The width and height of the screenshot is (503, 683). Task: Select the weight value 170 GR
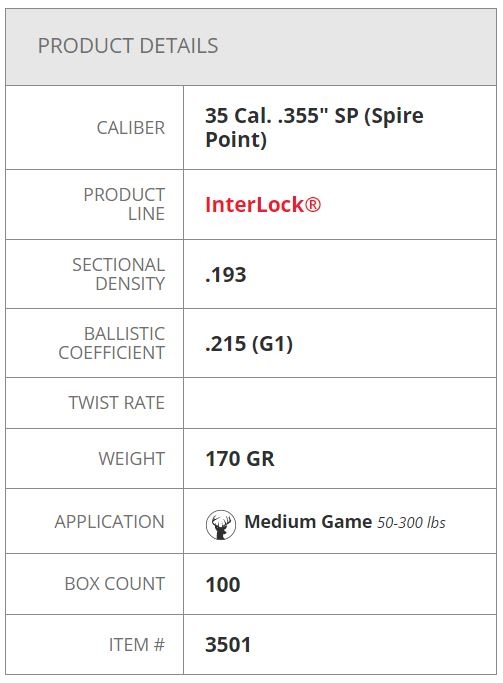[240, 459]
